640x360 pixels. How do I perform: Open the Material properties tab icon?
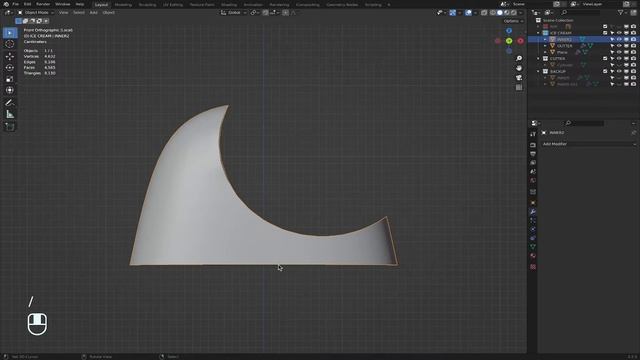[533, 256]
